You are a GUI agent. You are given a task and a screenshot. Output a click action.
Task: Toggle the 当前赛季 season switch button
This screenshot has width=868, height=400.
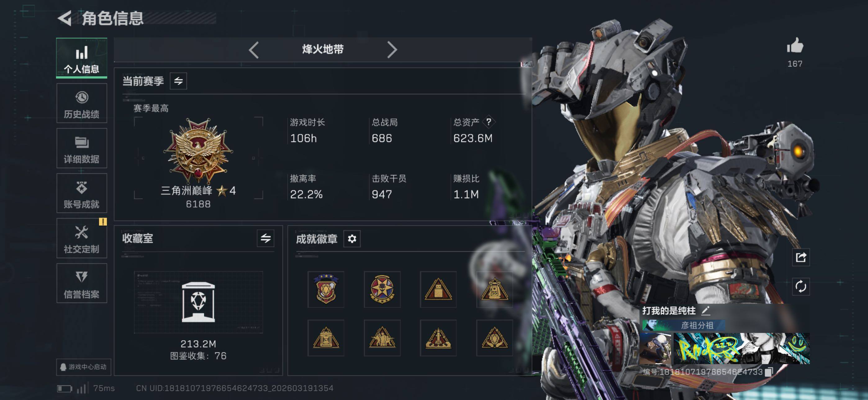tap(178, 81)
